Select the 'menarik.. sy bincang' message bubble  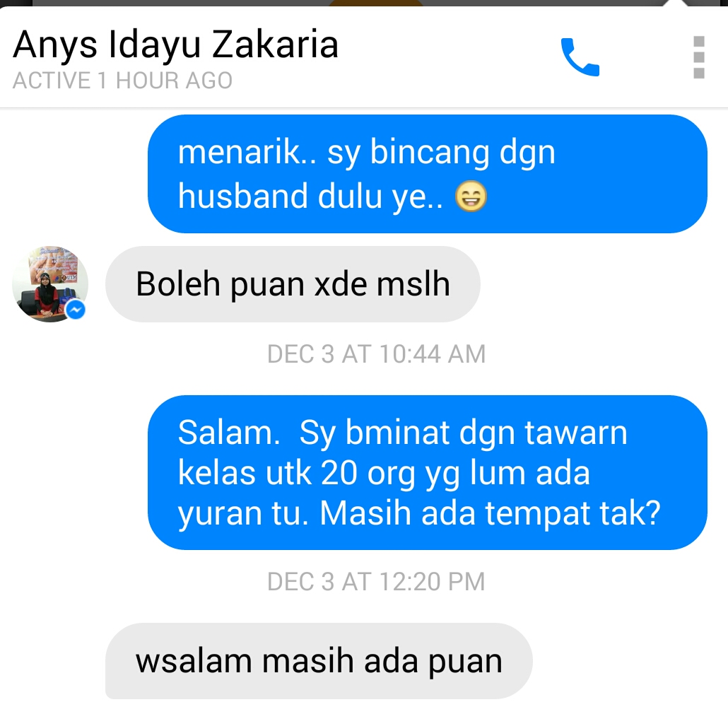click(x=427, y=174)
